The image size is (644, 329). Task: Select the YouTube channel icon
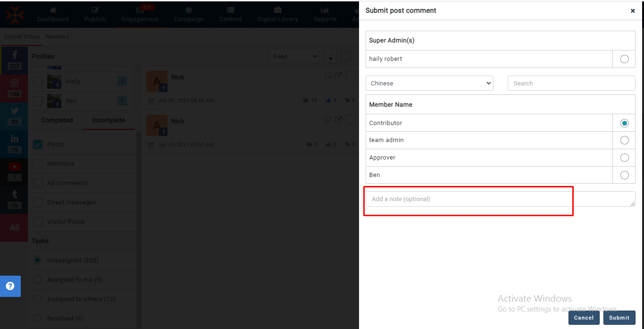pos(15,167)
